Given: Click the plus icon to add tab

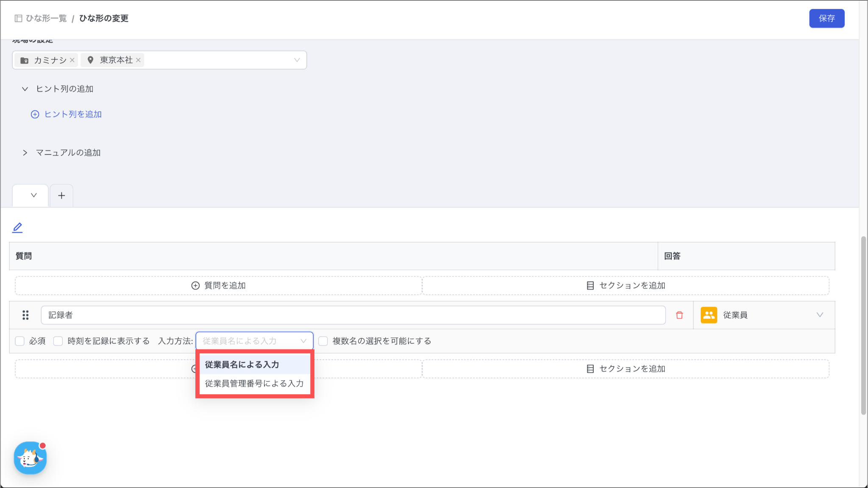Looking at the screenshot, I should tap(61, 195).
